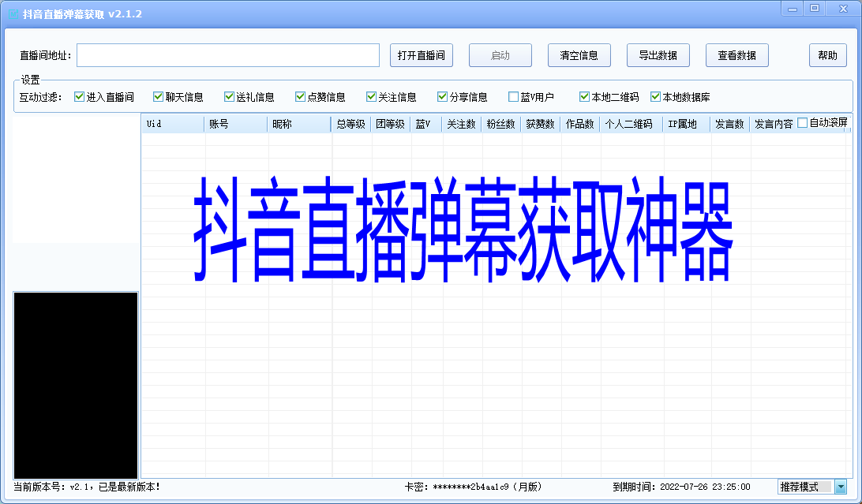Click the 账号 column header
Viewport: 862px width, 504px height.
(x=236, y=124)
